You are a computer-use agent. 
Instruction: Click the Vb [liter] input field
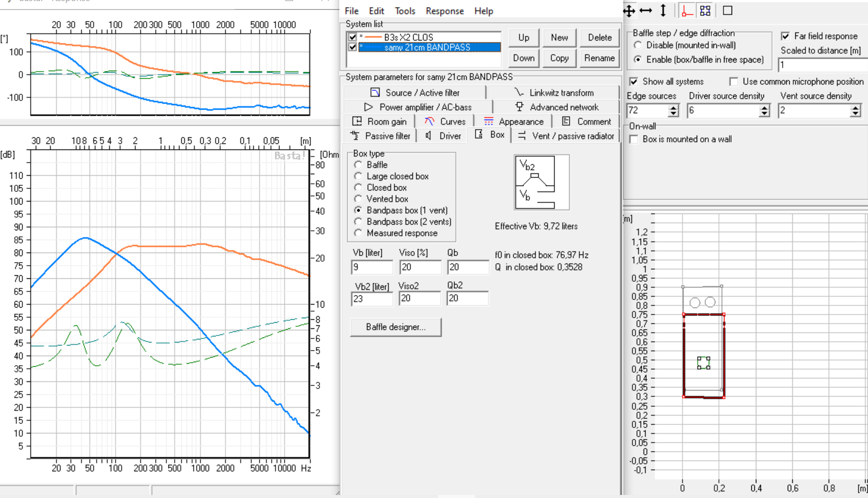pos(372,267)
